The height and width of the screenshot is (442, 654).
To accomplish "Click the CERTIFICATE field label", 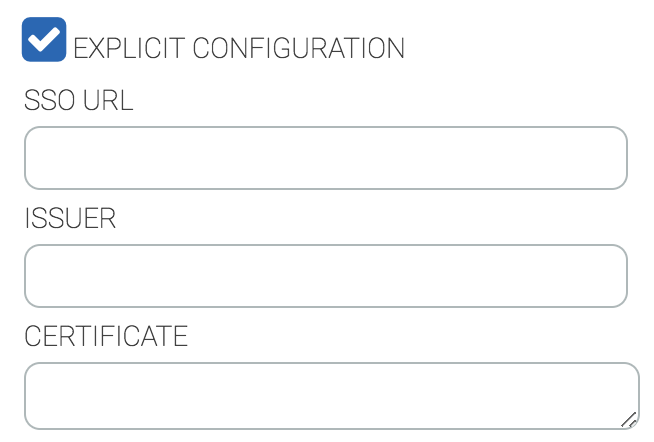I will click(x=106, y=336).
